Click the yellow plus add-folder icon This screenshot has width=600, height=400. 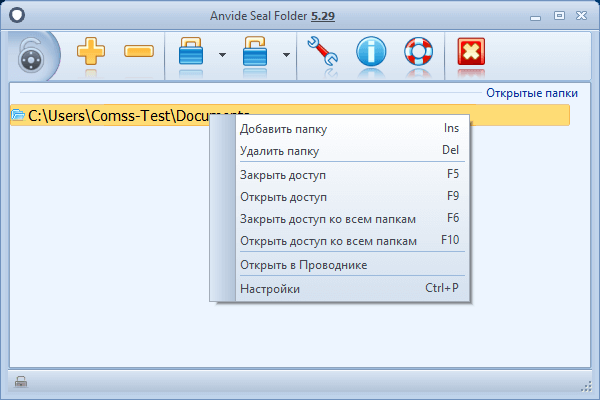point(91,51)
